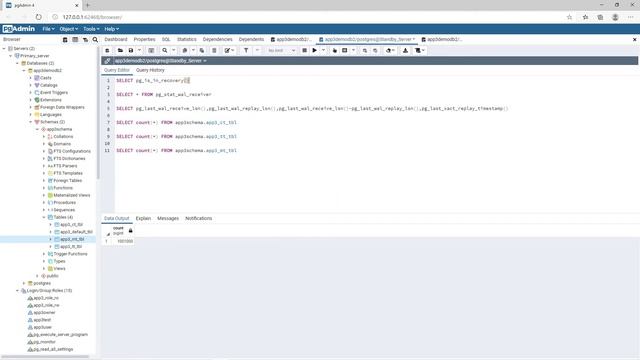This screenshot has height=360, width=640.
Task: Select the Trigger Functions node
Action: click(70, 254)
